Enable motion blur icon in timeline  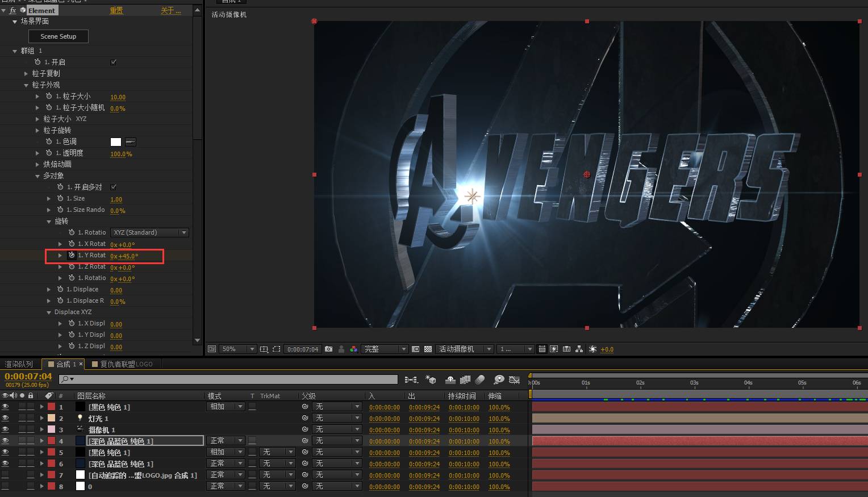pos(480,379)
